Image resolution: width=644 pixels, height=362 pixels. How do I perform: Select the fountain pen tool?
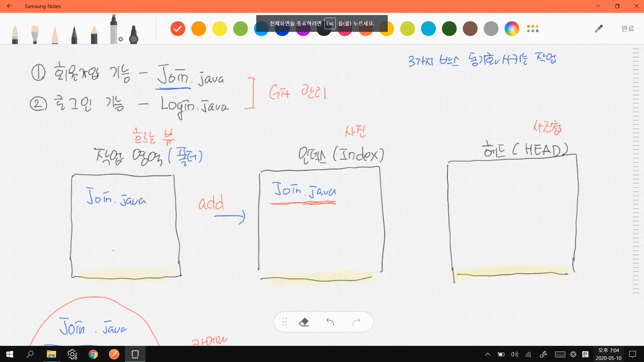15,35
